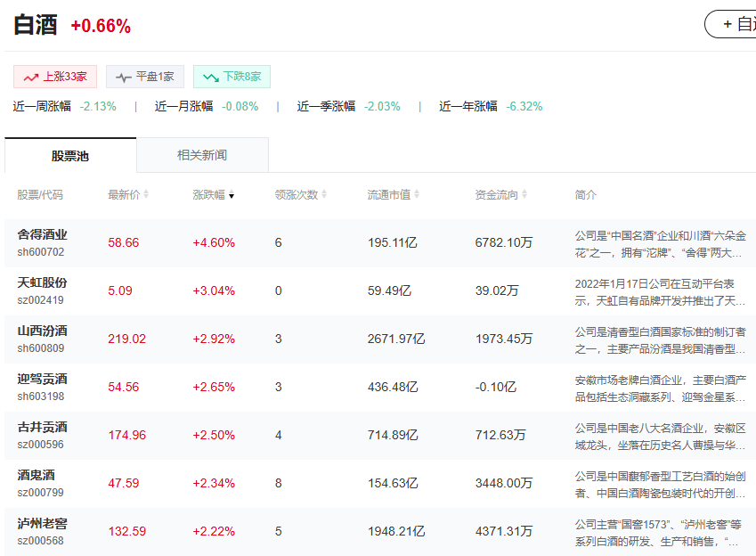Screen dimensions: 756x556
Task: Click stock code sz000799
Action: (x=40, y=492)
